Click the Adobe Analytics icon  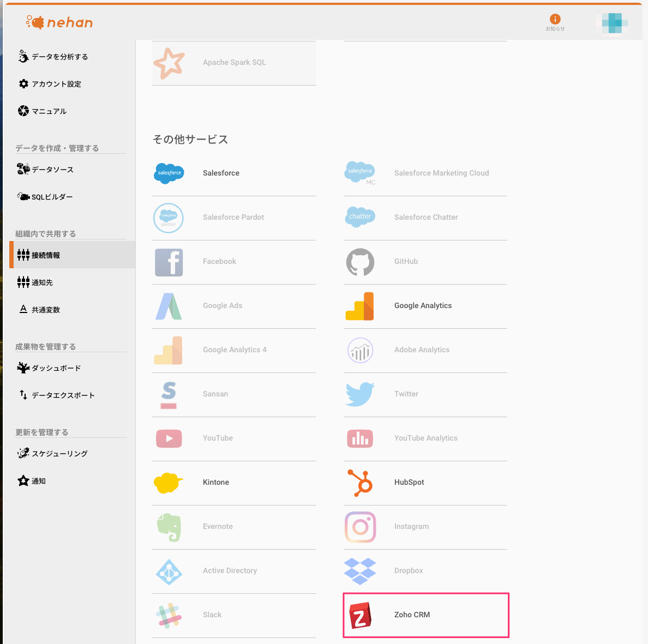pyautogui.click(x=361, y=350)
